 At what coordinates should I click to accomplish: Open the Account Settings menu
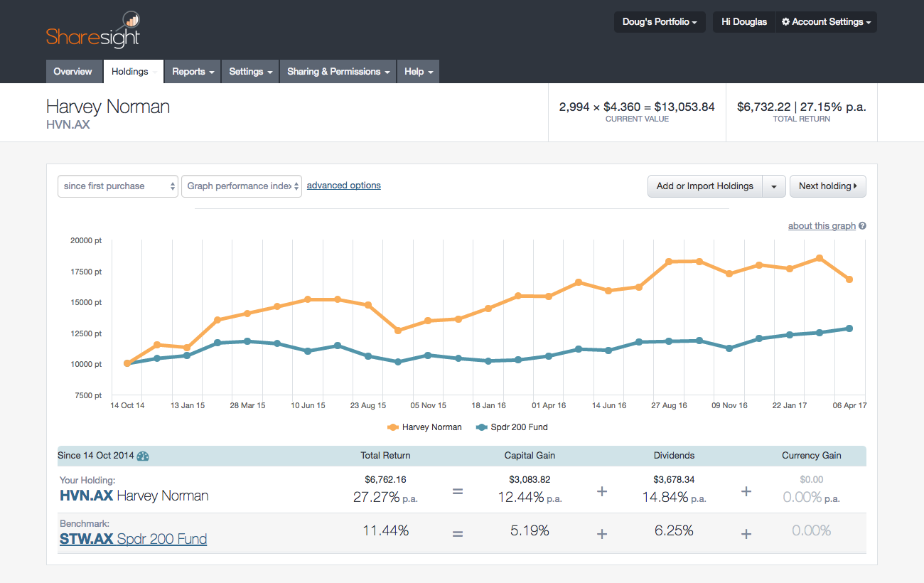826,22
